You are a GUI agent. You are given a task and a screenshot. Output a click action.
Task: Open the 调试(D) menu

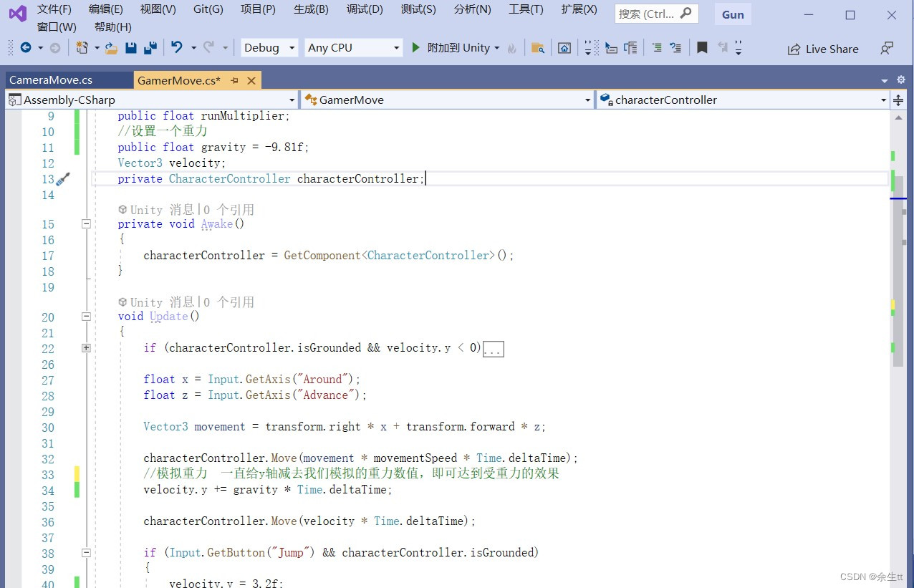pyautogui.click(x=365, y=9)
